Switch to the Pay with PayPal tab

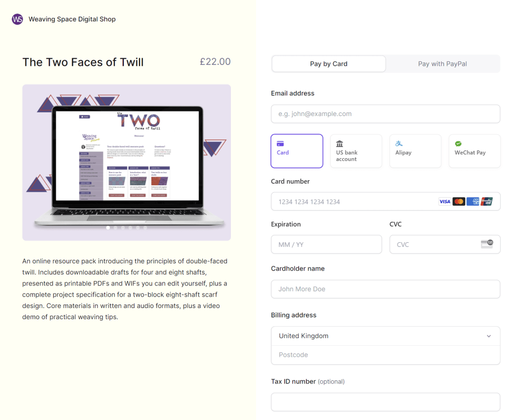point(442,64)
